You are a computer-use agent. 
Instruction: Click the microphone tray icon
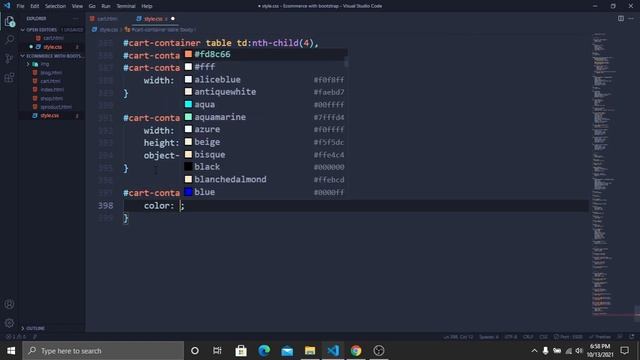545,351
